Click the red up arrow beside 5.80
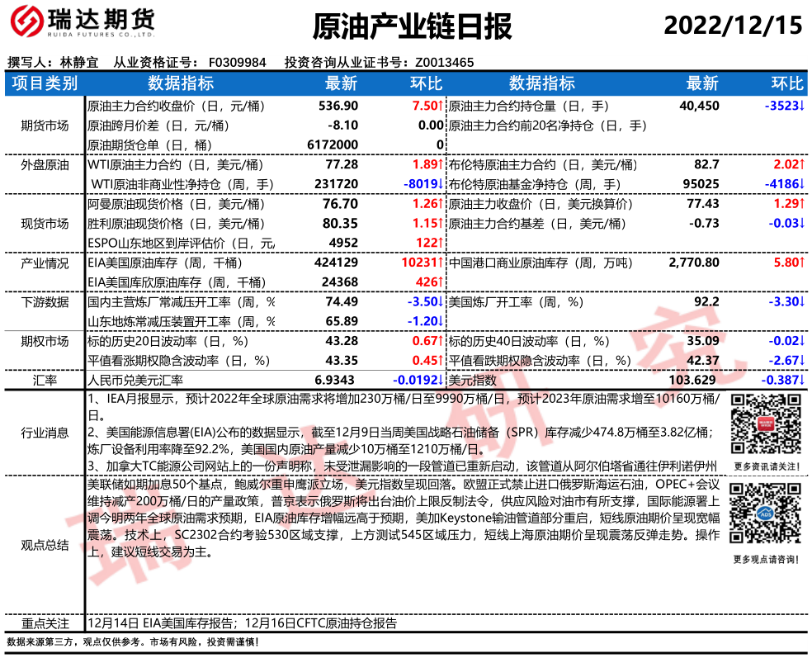 801,263
